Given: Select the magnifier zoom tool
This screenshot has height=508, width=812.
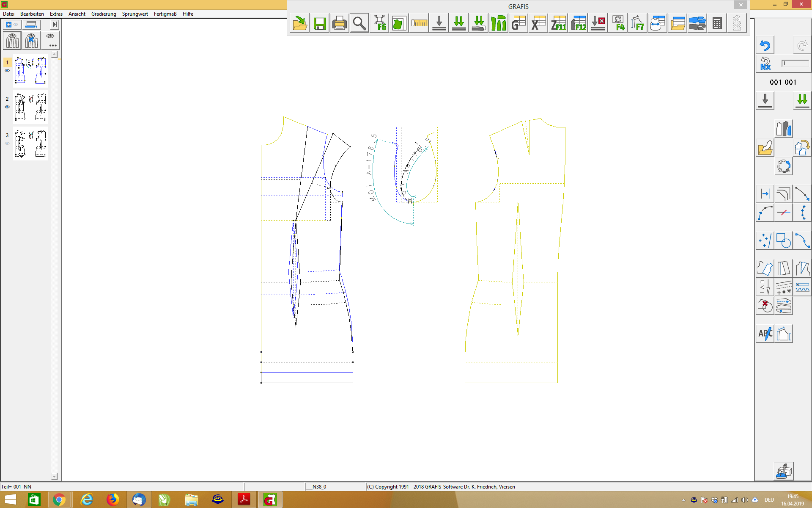Looking at the screenshot, I should (x=359, y=24).
